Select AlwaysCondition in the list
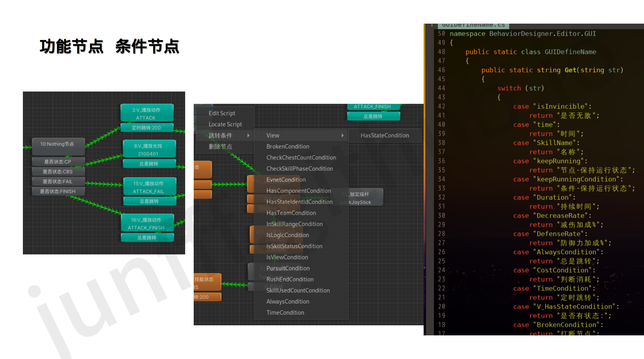644x359 pixels. [288, 301]
